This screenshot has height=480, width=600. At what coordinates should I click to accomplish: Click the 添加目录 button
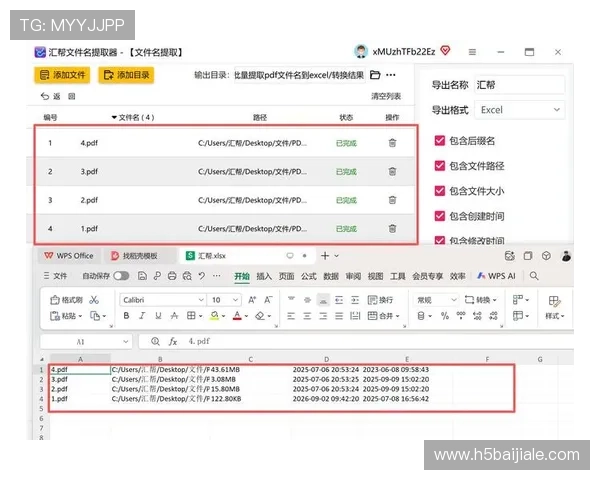tap(126, 75)
